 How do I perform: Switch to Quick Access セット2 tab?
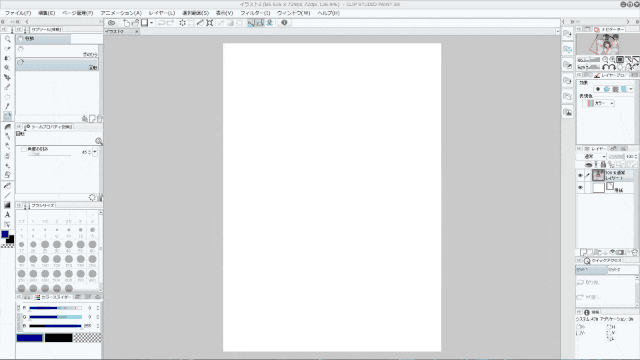(622, 270)
